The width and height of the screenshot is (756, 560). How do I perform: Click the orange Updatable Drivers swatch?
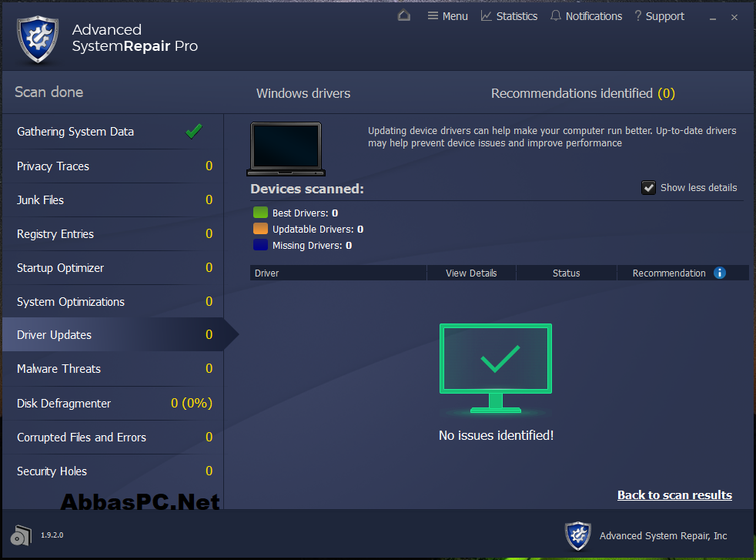pos(260,228)
